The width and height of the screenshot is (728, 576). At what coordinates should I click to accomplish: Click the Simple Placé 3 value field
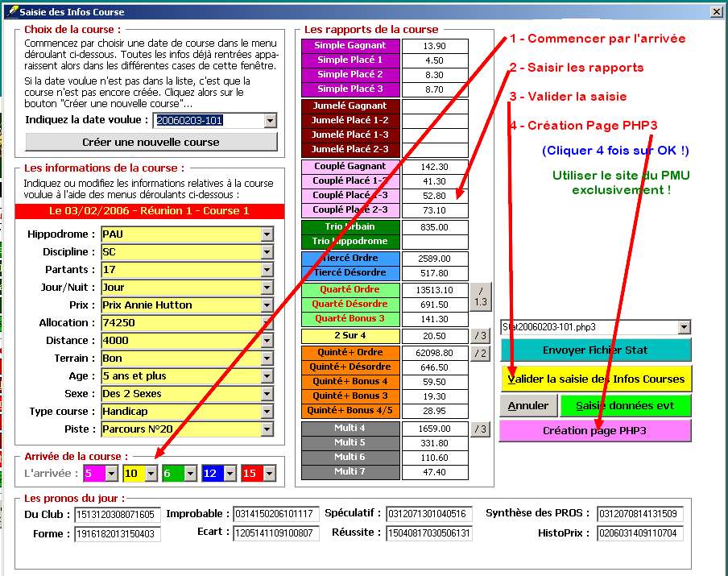[435, 89]
